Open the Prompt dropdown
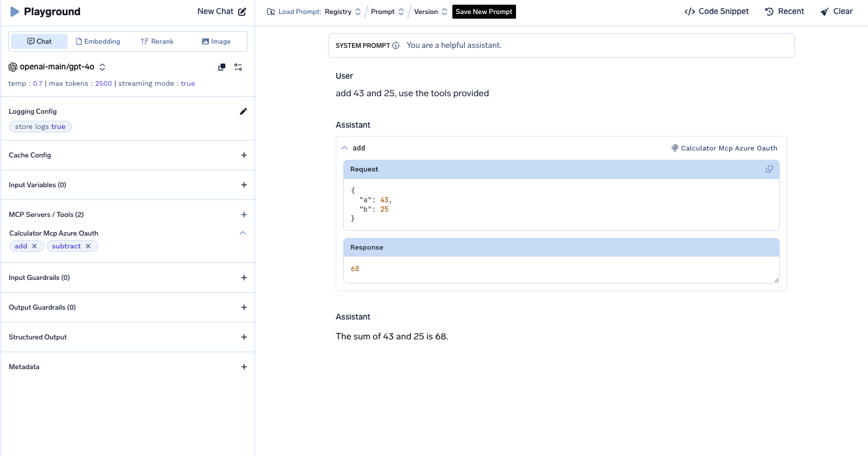Screen dimensions: 868x456 388,12
